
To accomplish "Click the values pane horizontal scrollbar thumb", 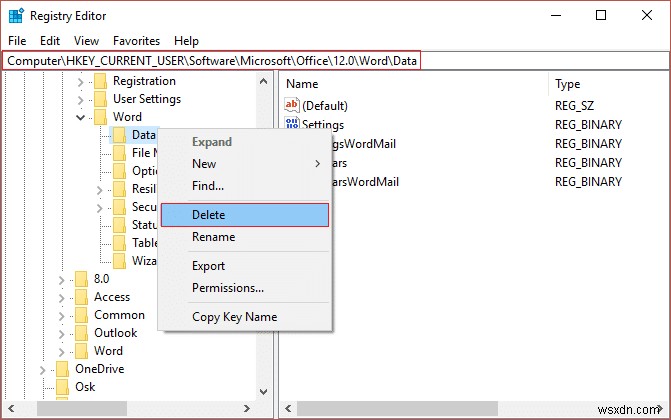I will click(398, 408).
